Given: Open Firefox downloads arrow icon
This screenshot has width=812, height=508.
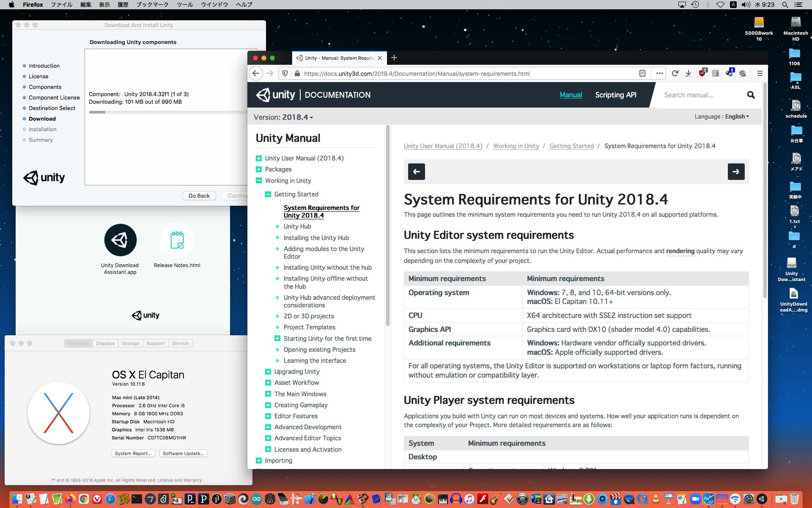Looking at the screenshot, I should coord(688,73).
